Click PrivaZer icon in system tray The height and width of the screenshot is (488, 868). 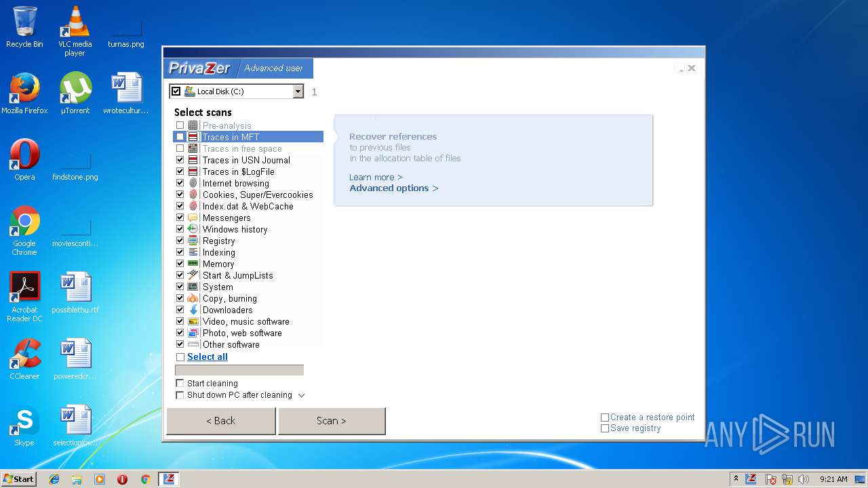click(x=751, y=479)
